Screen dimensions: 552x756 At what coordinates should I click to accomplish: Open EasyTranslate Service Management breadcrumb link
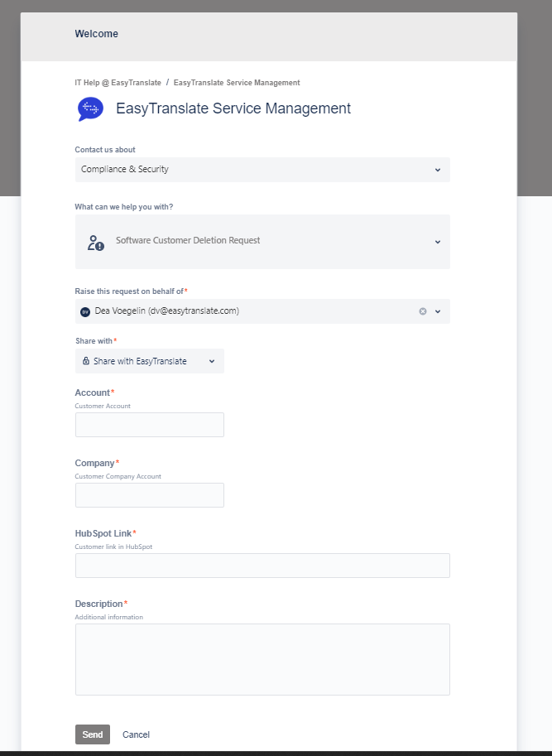pyautogui.click(x=237, y=83)
